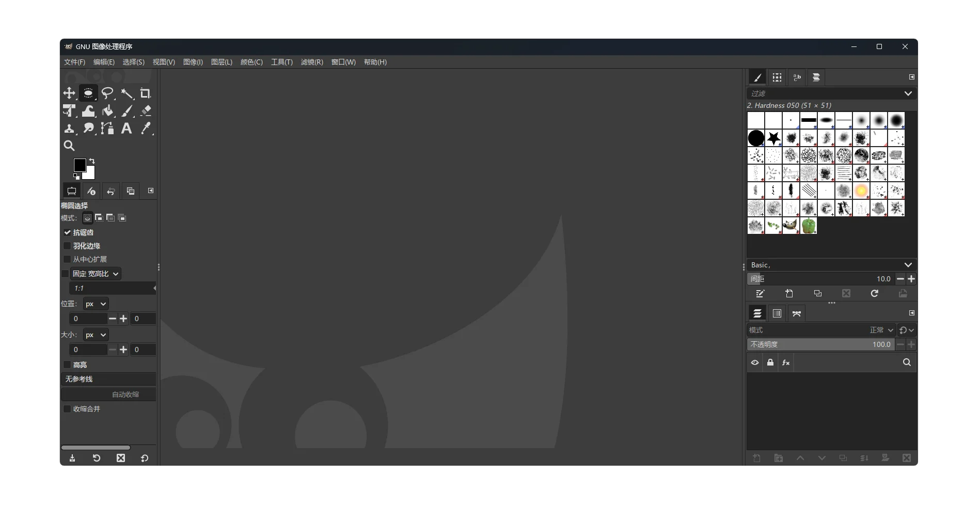Switch to the Undo History tab

[x=111, y=191]
